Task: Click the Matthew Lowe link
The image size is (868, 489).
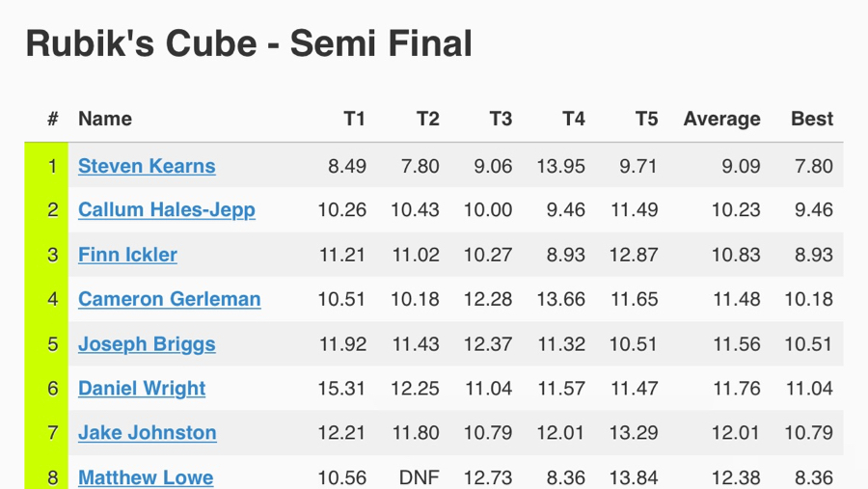Action: pyautogui.click(x=146, y=476)
